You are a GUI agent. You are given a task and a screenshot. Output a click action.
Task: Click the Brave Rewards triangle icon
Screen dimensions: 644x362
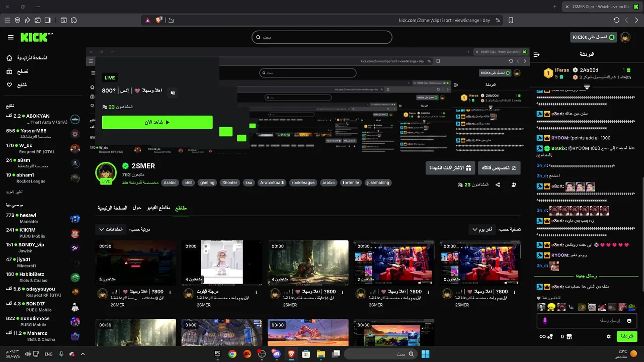147,20
